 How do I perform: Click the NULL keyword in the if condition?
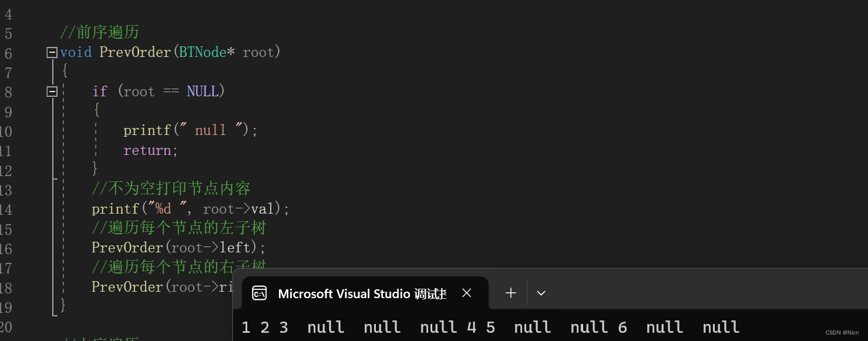click(202, 92)
